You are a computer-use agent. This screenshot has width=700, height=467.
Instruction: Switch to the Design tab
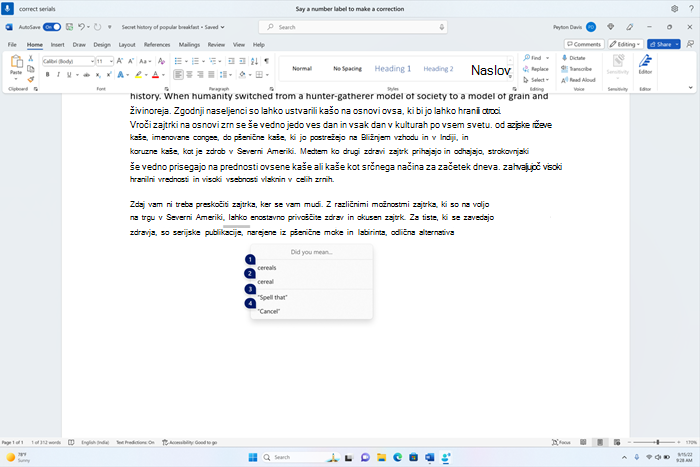(x=102, y=45)
